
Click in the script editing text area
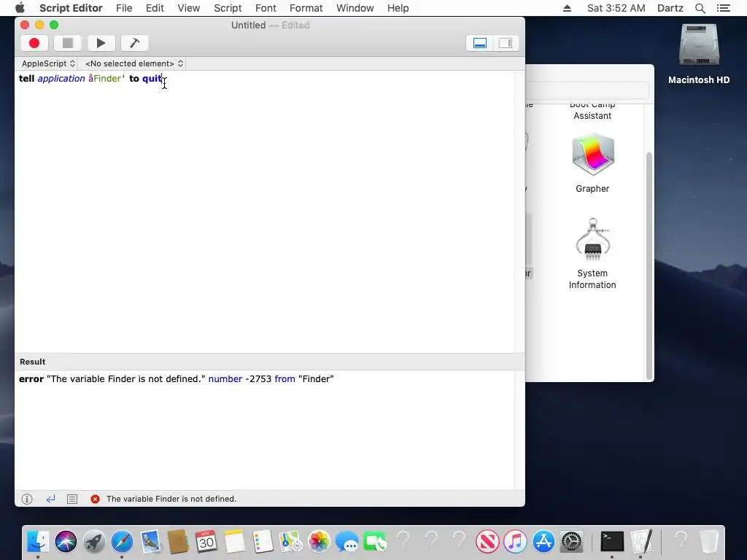(264, 212)
